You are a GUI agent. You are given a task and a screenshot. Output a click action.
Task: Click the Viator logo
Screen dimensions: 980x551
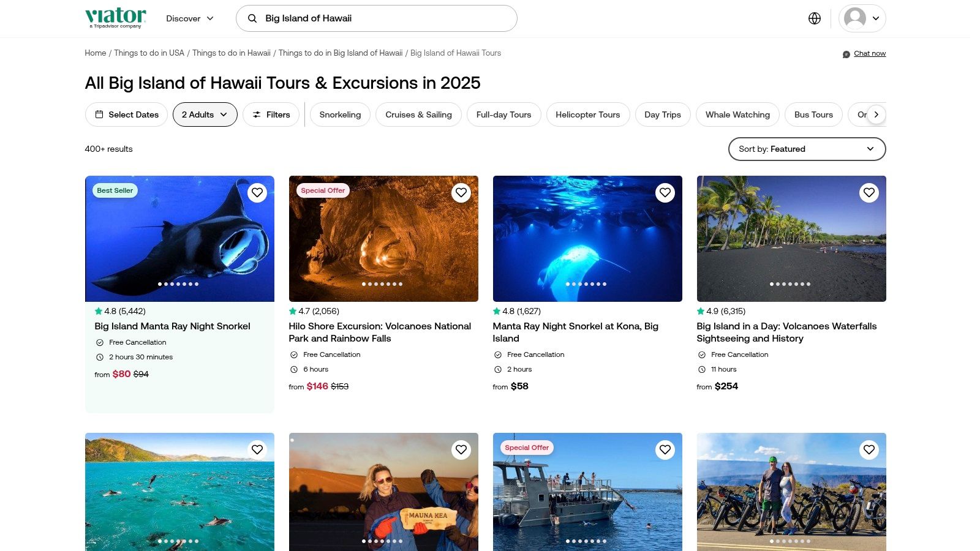(x=116, y=17)
